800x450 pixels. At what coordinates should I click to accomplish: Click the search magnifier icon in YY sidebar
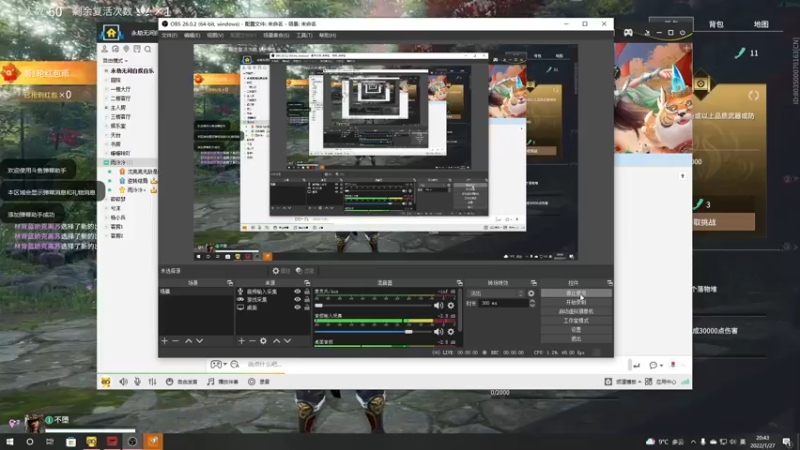click(147, 49)
